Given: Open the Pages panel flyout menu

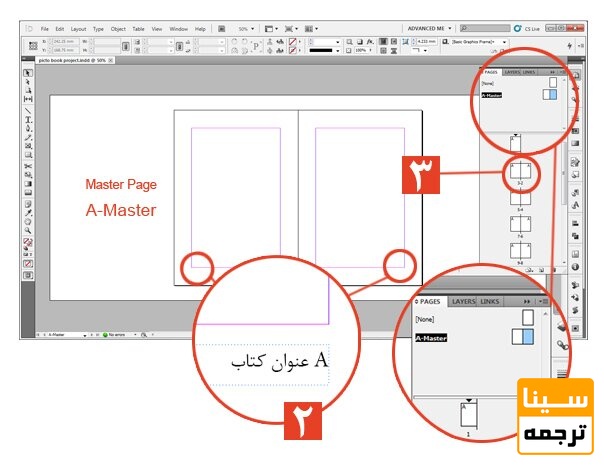Looking at the screenshot, I should [562, 72].
